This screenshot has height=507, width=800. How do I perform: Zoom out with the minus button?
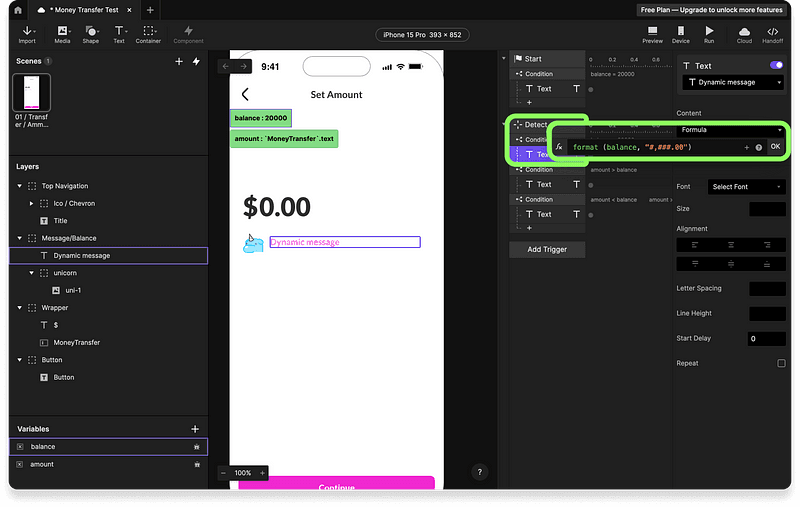click(x=223, y=473)
